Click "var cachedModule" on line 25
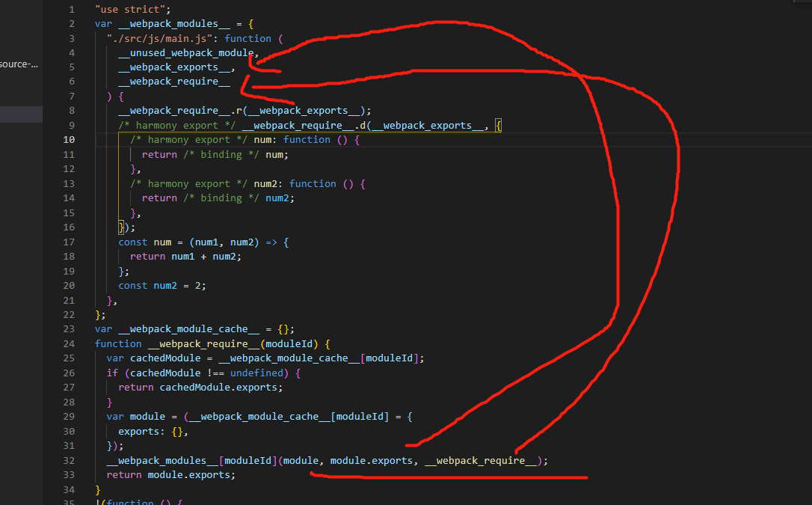 (x=153, y=358)
